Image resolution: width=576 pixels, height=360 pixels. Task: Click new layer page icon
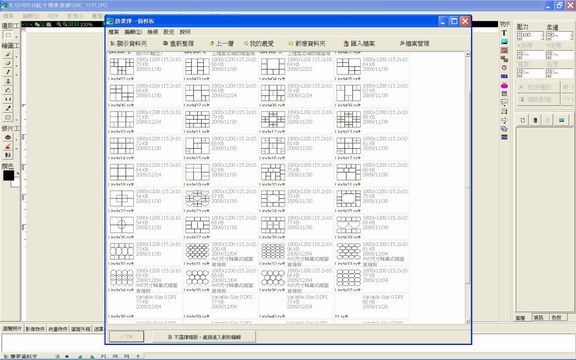tap(523, 120)
